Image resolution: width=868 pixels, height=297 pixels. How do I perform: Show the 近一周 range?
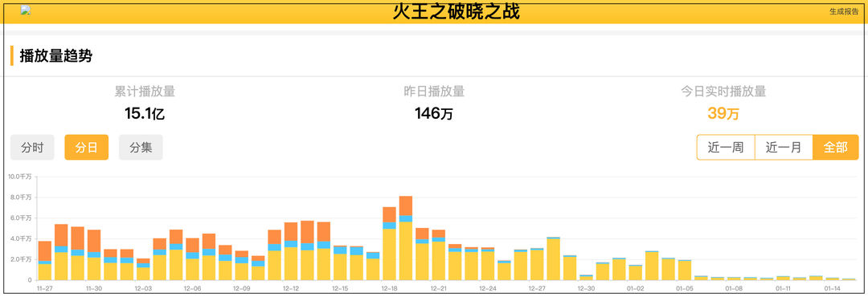pyautogui.click(x=725, y=147)
